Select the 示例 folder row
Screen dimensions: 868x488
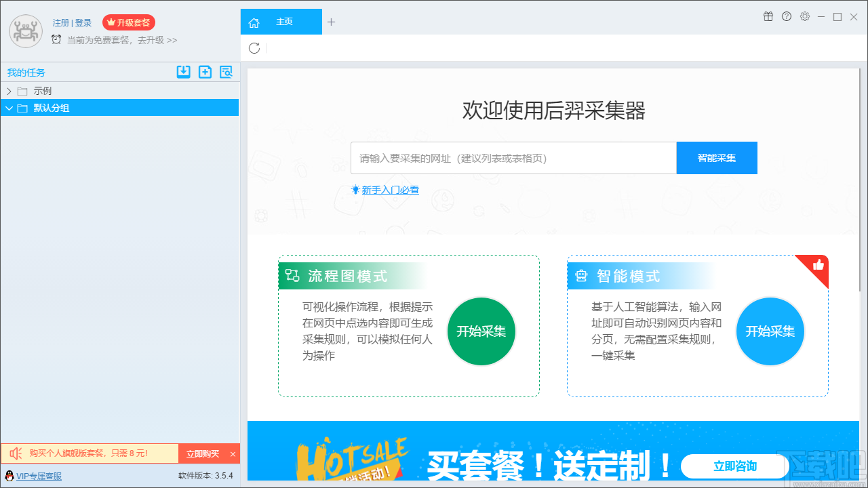click(x=119, y=91)
